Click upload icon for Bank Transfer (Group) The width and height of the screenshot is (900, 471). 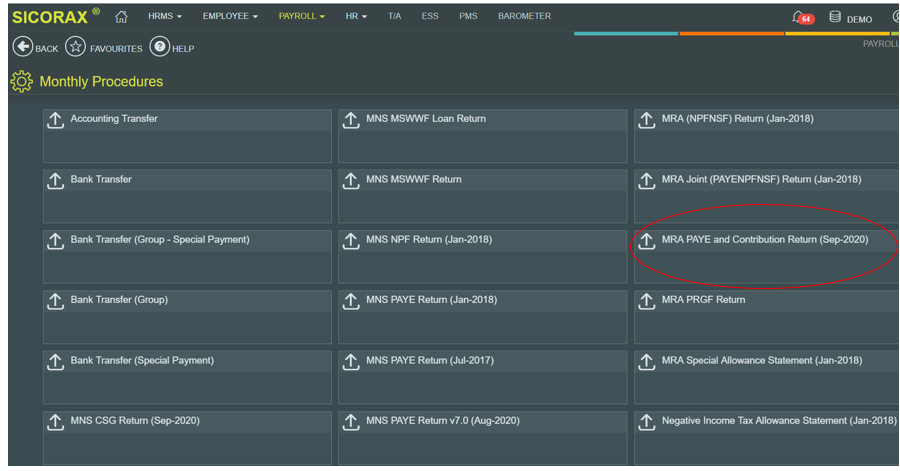(x=55, y=301)
